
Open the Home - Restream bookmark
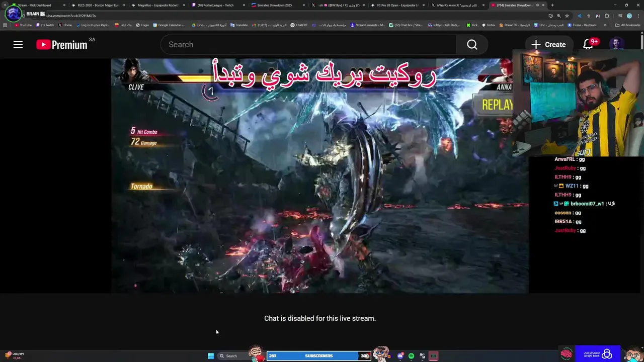582,25
